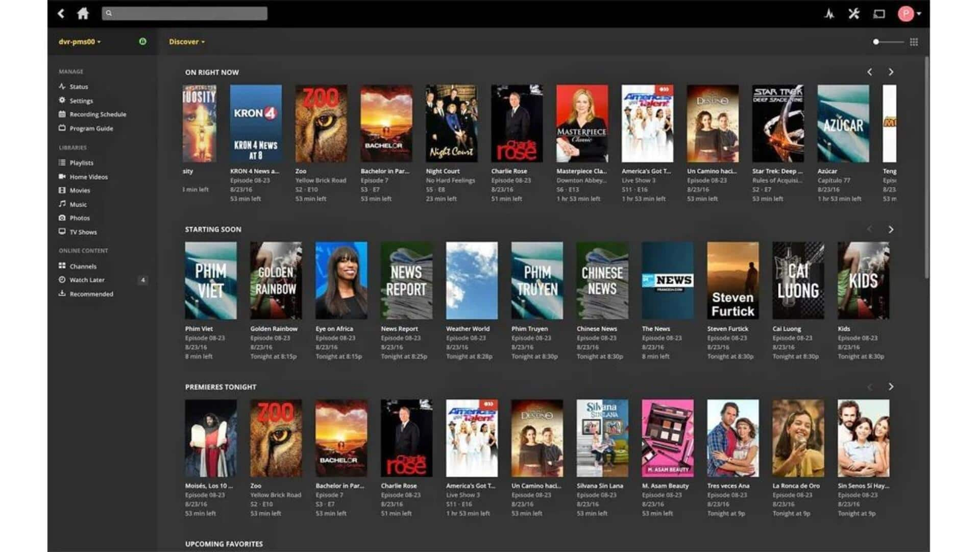This screenshot has height=552, width=980.
Task: Open the user account avatar menu
Action: (909, 14)
